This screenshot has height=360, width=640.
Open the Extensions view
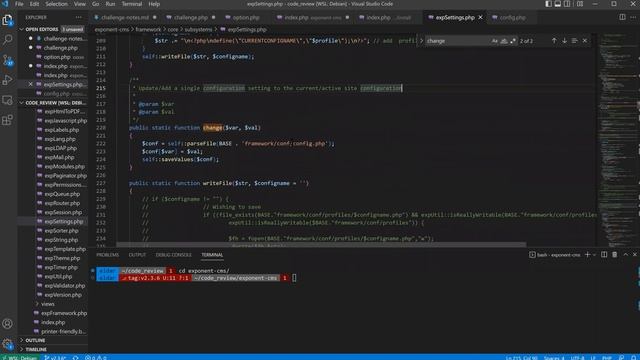pyautogui.click(x=7, y=120)
